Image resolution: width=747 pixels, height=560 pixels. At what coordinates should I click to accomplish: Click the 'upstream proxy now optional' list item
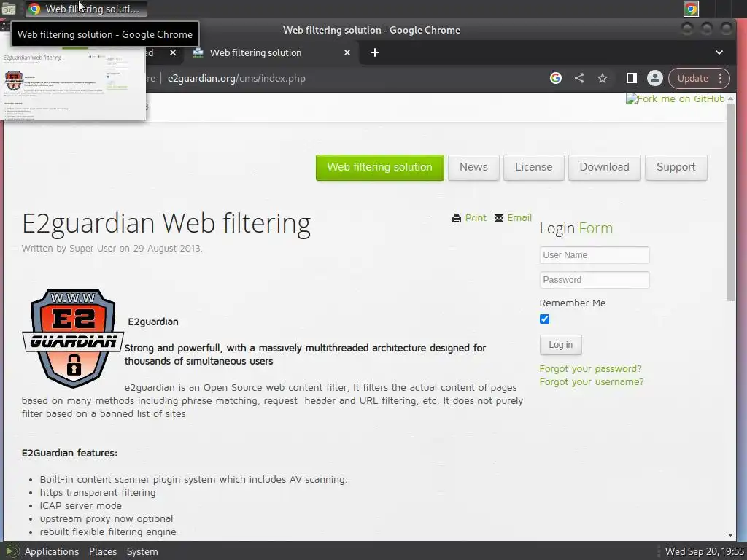tap(107, 518)
